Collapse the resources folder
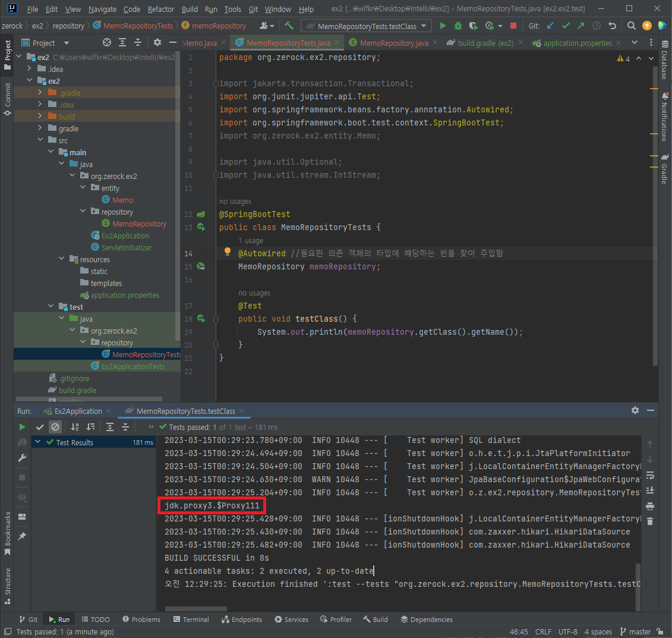This screenshot has height=638, width=672. [x=61, y=259]
